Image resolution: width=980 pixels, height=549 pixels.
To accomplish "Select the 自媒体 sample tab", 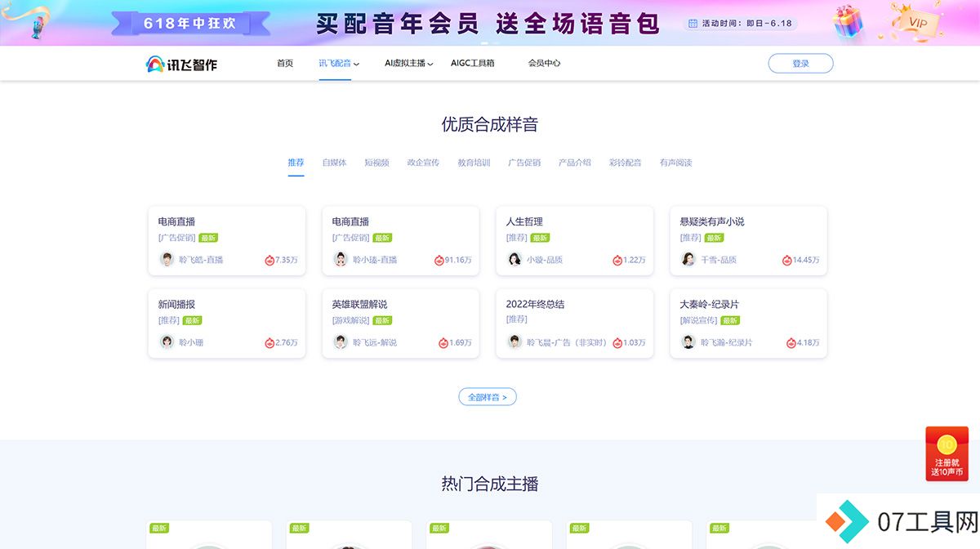I will pyautogui.click(x=334, y=163).
